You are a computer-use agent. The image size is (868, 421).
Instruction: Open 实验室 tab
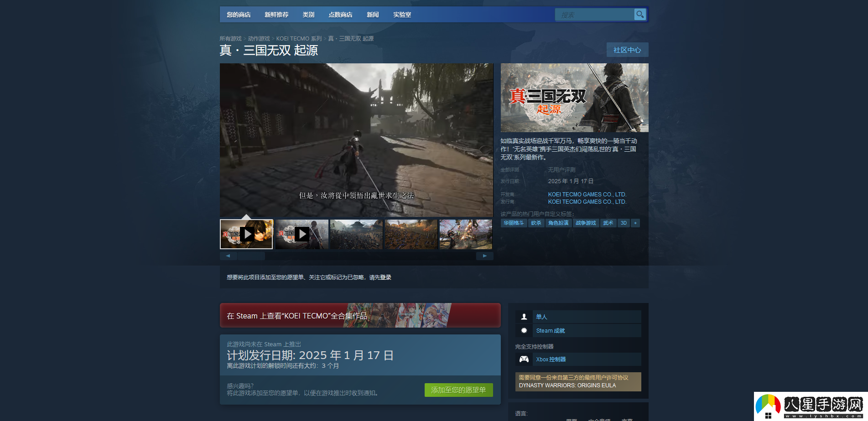pos(402,15)
